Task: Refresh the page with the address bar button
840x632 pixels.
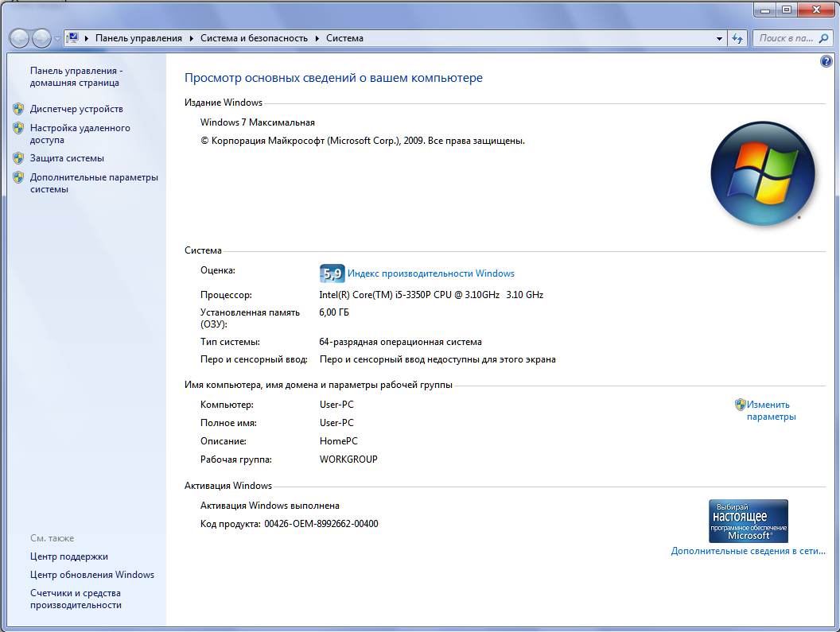Action: click(x=737, y=39)
